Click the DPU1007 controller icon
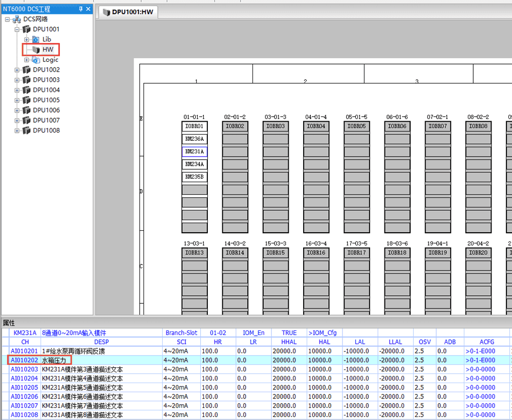512x420 pixels. (x=27, y=120)
